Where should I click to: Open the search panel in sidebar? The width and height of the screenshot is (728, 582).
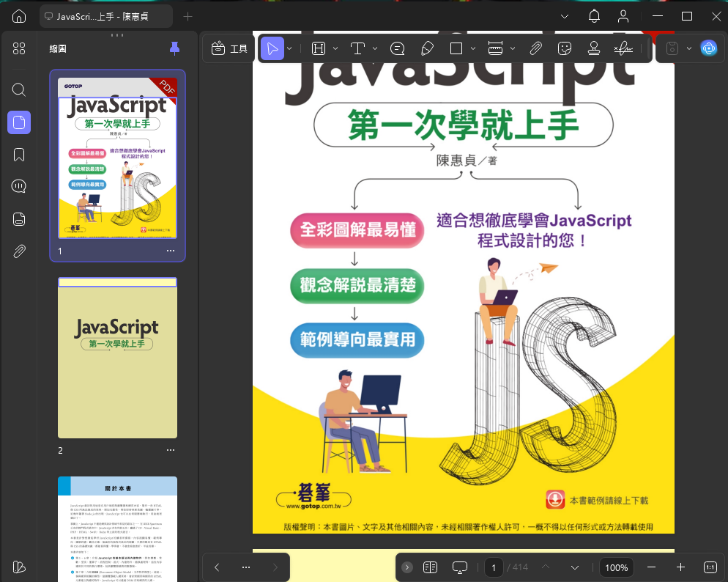[x=19, y=89]
